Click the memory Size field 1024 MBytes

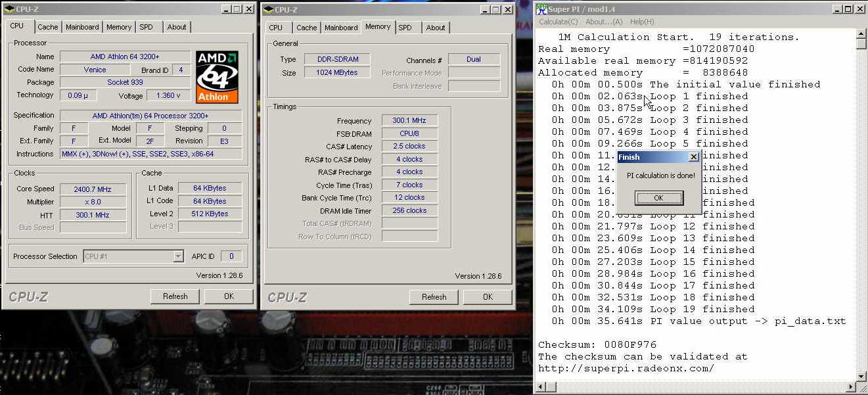[x=337, y=73]
